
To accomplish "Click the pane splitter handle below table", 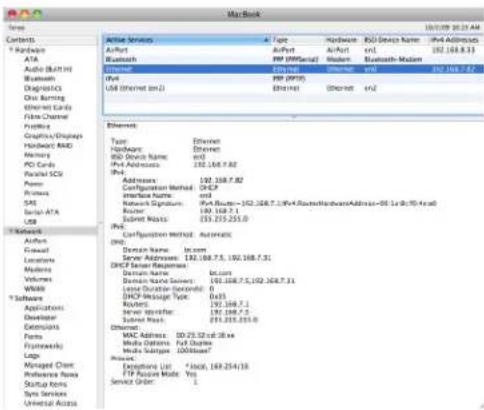I will coord(294,117).
